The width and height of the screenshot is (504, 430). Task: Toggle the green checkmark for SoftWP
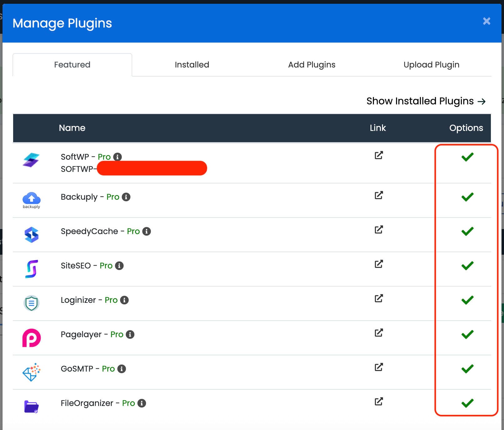point(467,157)
